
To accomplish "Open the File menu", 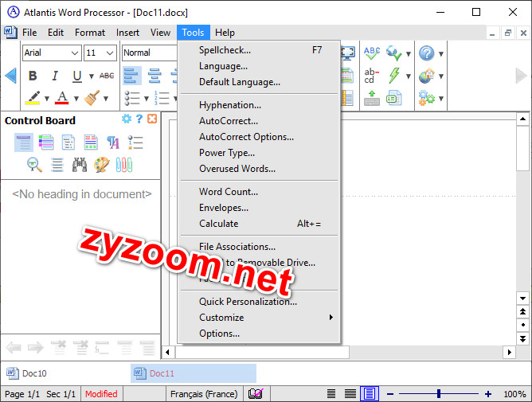I will pyautogui.click(x=29, y=33).
